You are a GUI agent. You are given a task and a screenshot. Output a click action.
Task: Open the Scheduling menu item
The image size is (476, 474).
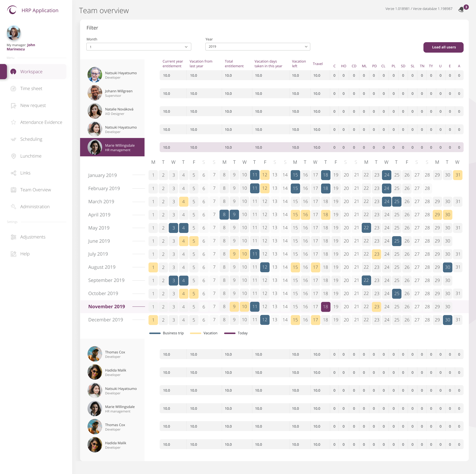click(x=31, y=139)
